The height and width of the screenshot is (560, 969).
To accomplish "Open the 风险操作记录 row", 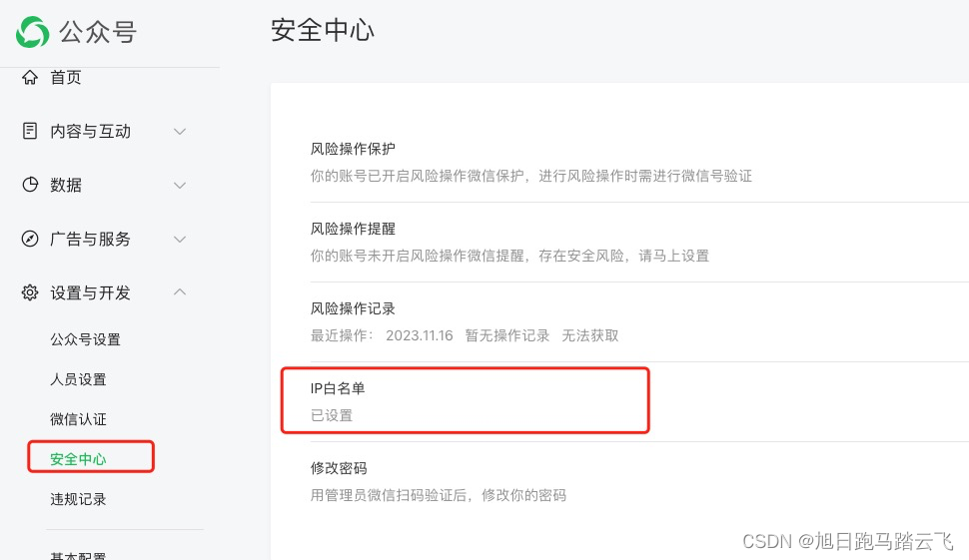I will coord(639,322).
